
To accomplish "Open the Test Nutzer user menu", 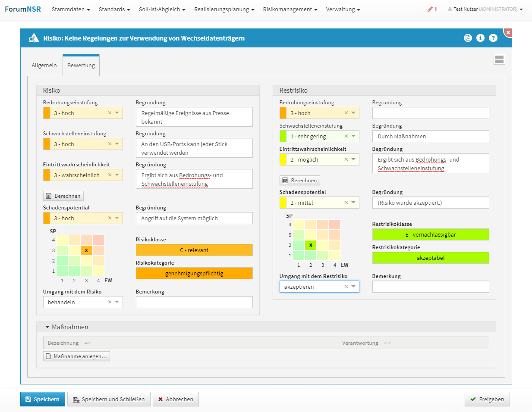I will (485, 9).
